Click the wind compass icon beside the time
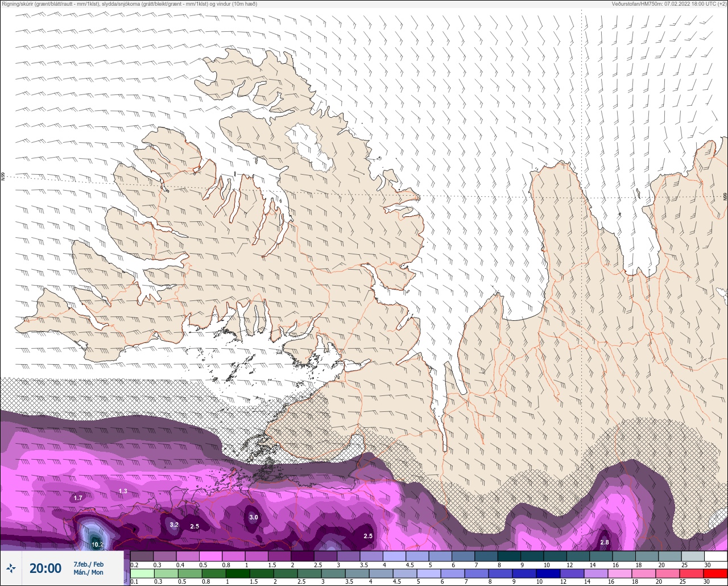The width and height of the screenshot is (728, 586). tap(11, 568)
